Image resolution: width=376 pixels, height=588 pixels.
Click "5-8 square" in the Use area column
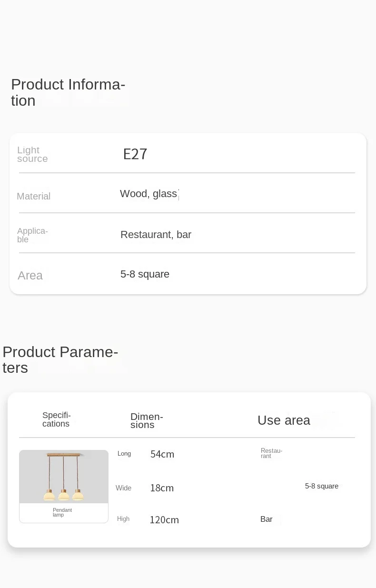click(x=322, y=486)
